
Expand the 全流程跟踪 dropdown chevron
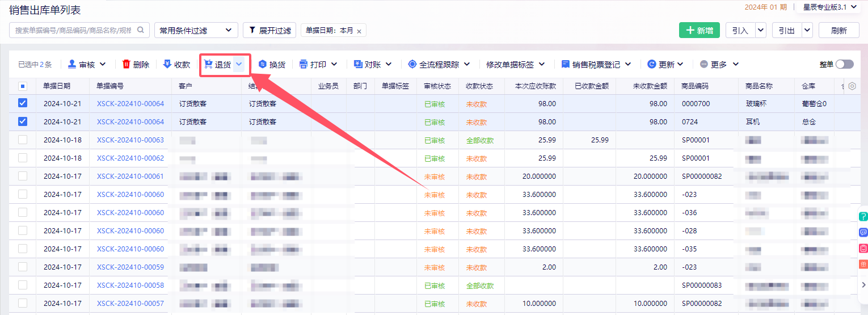click(x=467, y=64)
